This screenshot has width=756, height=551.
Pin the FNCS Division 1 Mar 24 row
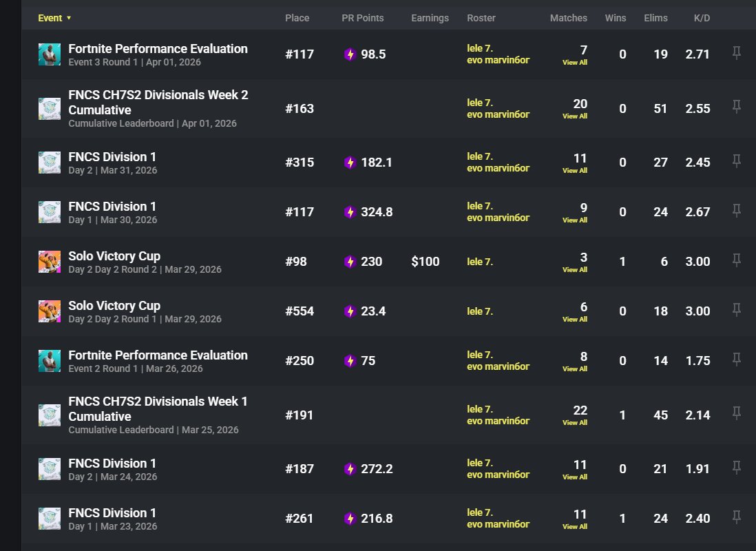pos(736,468)
